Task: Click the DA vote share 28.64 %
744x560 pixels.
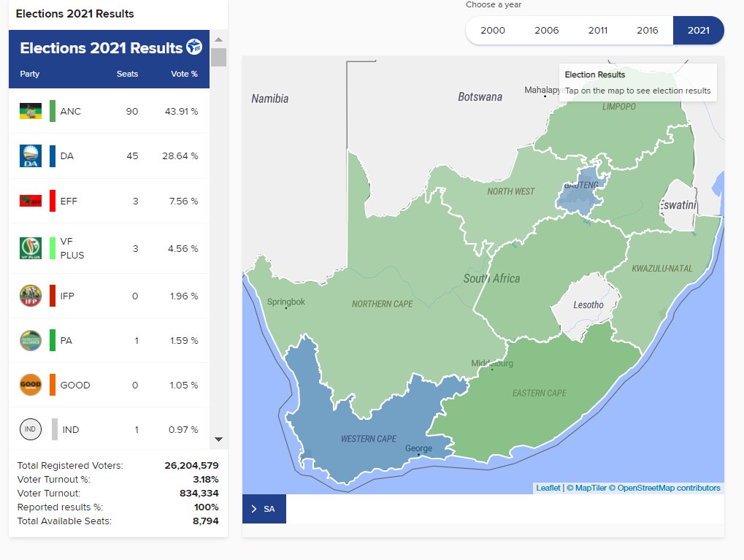Action: [x=180, y=156]
